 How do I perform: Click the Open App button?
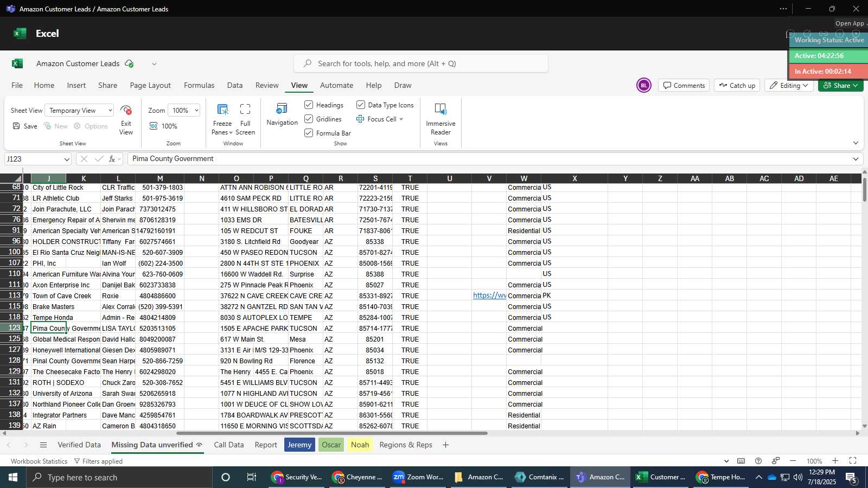click(850, 23)
